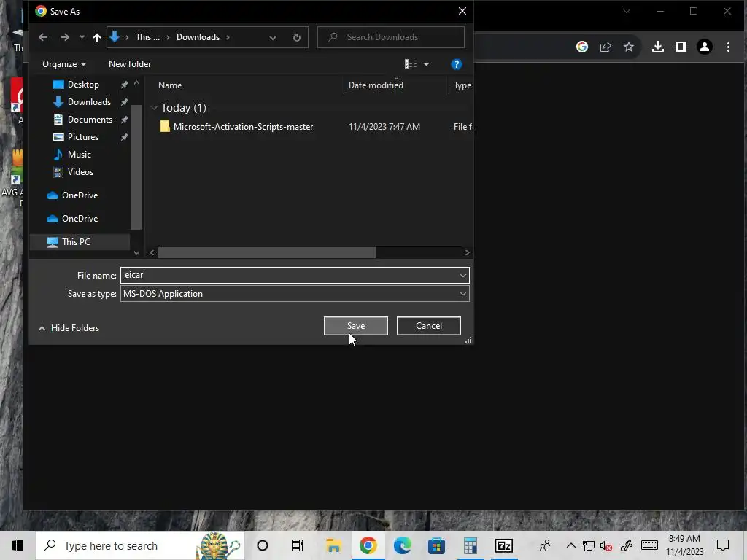Open the Windows Start menu

(18, 545)
